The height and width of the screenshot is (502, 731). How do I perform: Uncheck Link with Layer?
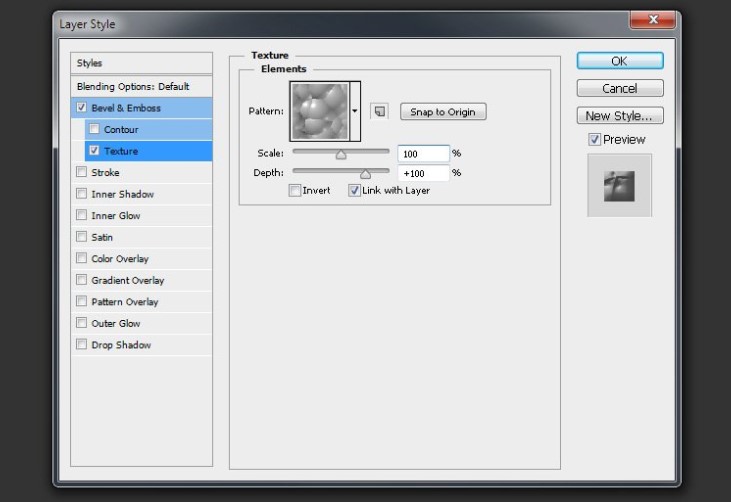click(x=355, y=190)
